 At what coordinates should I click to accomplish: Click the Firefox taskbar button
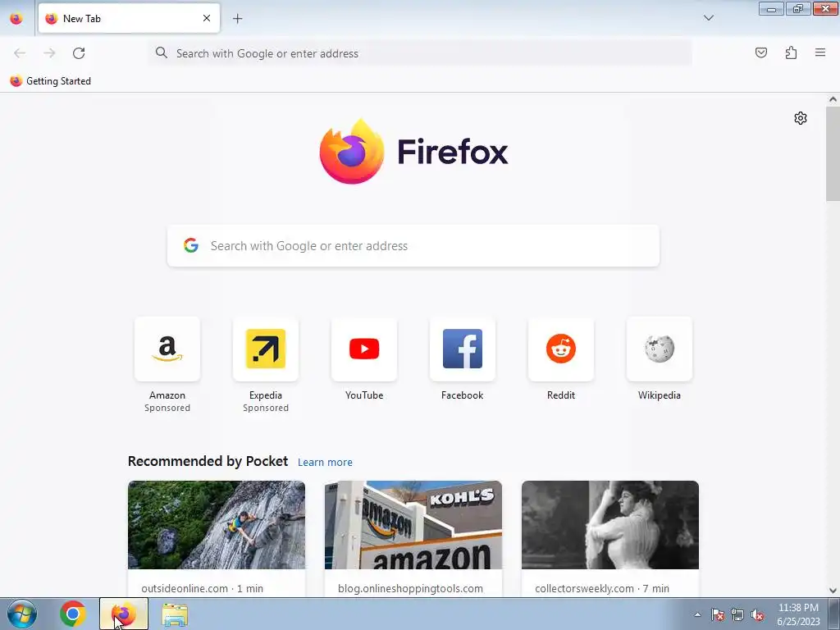point(124,614)
